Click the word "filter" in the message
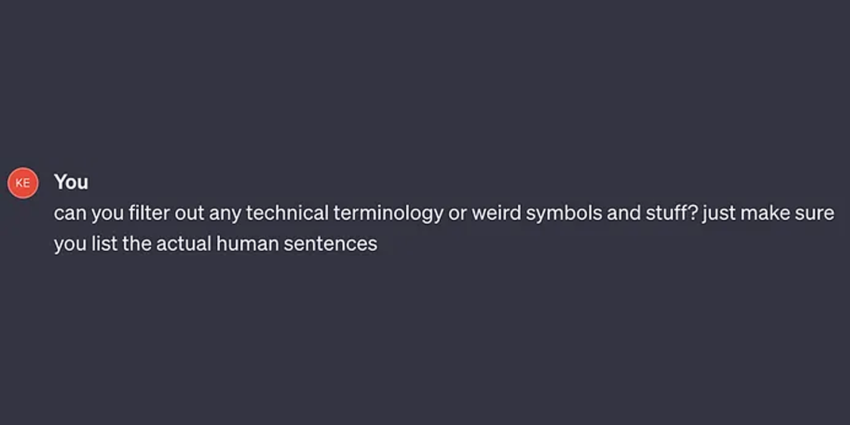850x425 pixels. [x=149, y=214]
